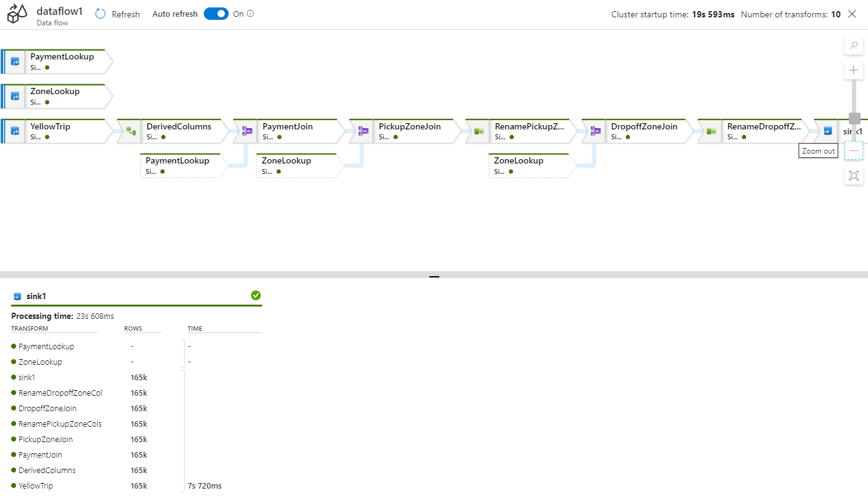Click the TIME column header

pos(195,329)
